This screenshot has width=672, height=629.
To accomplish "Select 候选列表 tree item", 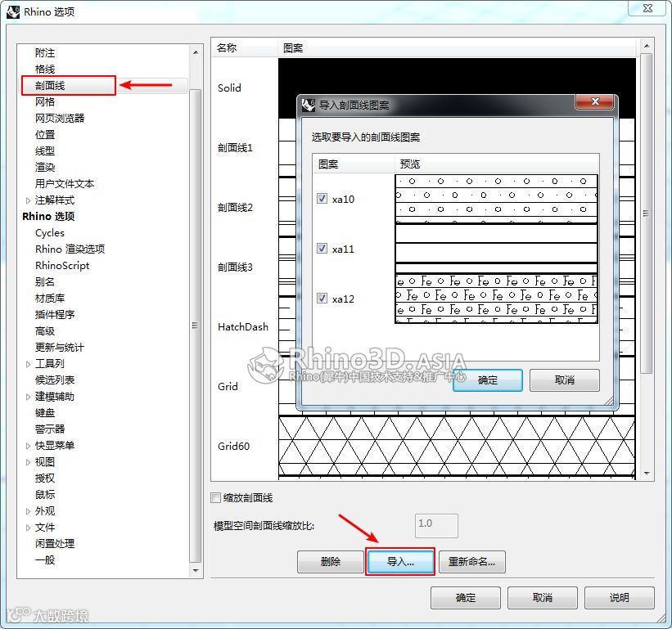I will click(x=55, y=380).
